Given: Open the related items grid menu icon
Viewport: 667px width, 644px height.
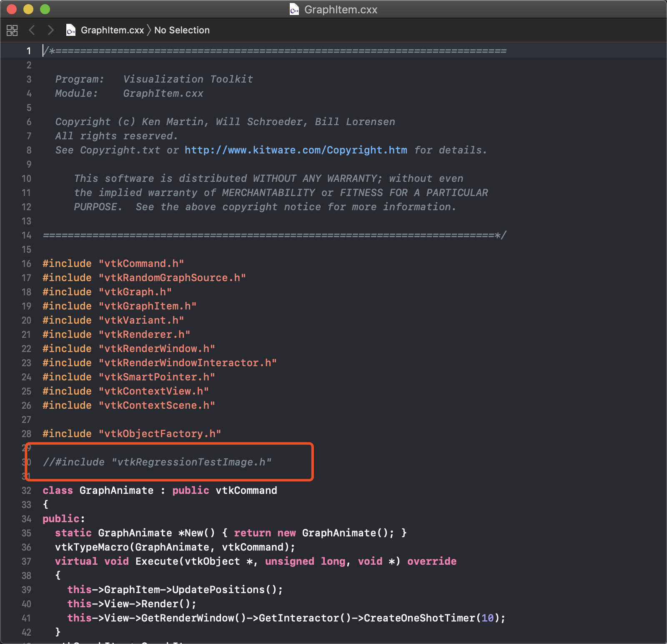Looking at the screenshot, I should click(x=12, y=30).
